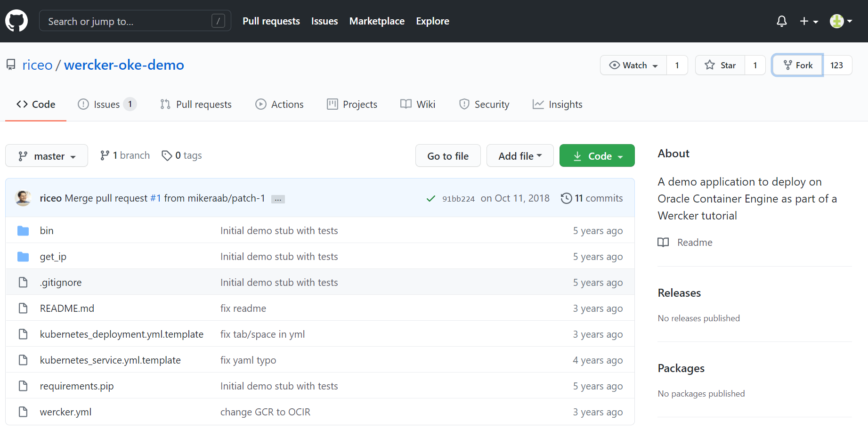Open the repository Pull requests tab
The height and width of the screenshot is (430, 868).
[196, 105]
